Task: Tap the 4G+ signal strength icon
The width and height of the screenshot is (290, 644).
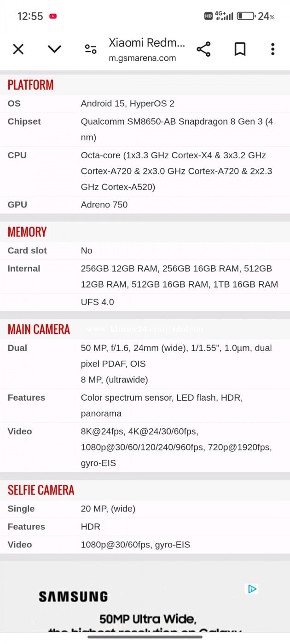Action: (224, 16)
